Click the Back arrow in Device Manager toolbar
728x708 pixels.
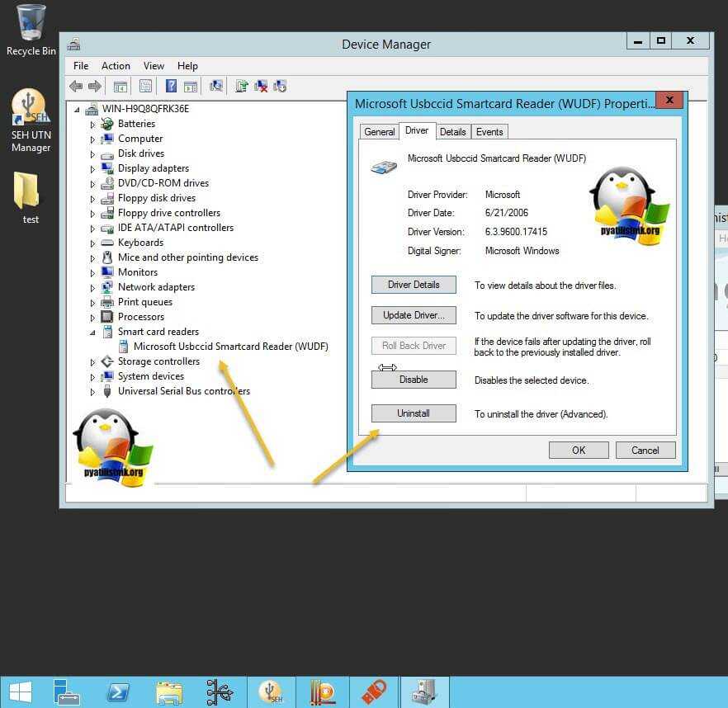(76, 86)
